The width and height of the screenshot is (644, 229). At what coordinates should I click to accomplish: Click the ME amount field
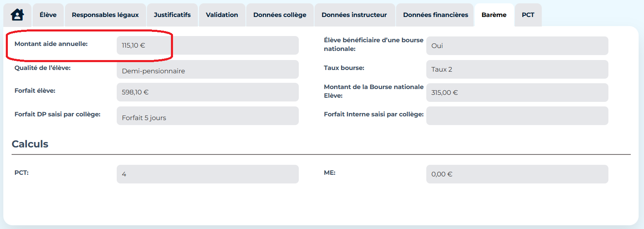[x=517, y=174]
